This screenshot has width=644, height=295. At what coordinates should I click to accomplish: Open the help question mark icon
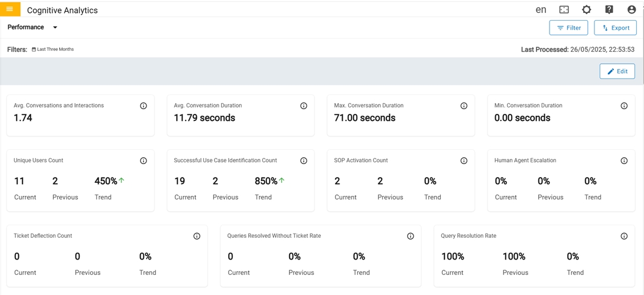coord(609,9)
